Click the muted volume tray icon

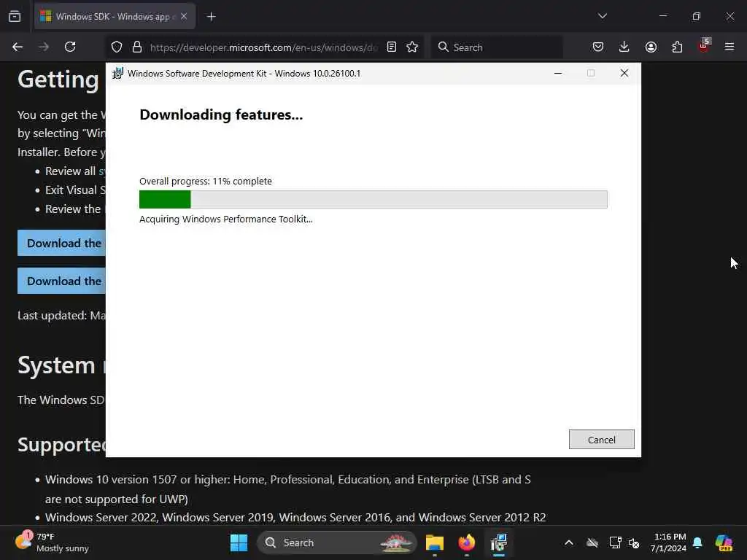point(634,542)
